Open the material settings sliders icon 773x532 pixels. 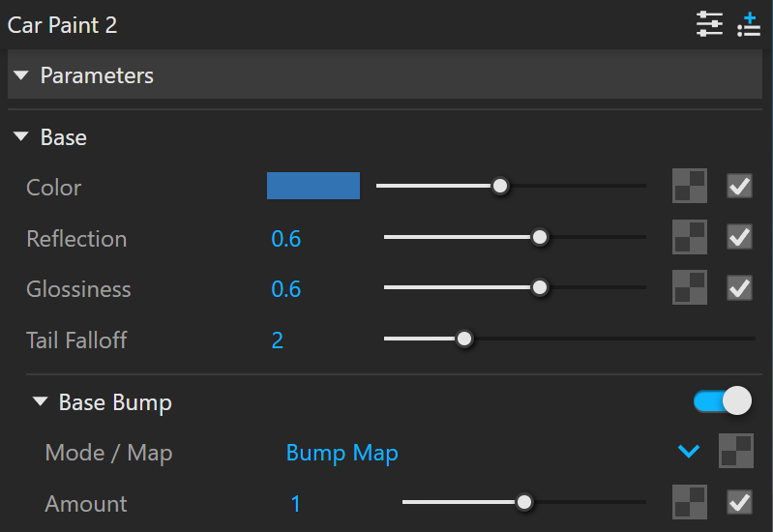[709, 23]
